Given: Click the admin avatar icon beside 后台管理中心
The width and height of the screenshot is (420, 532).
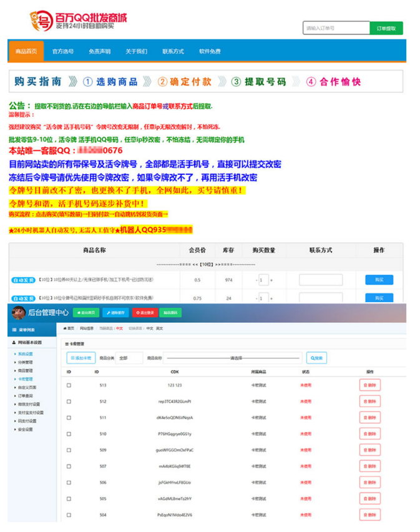Looking at the screenshot, I should [18, 312].
